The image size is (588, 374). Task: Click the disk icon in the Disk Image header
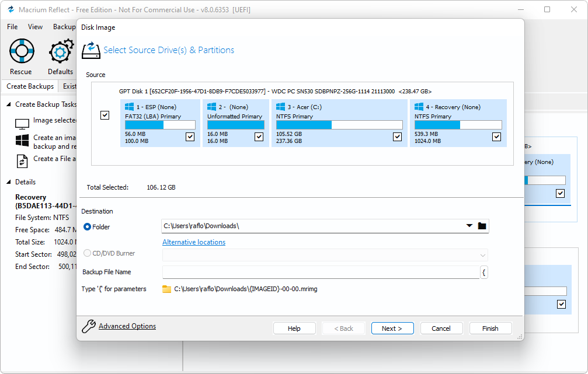tap(91, 50)
